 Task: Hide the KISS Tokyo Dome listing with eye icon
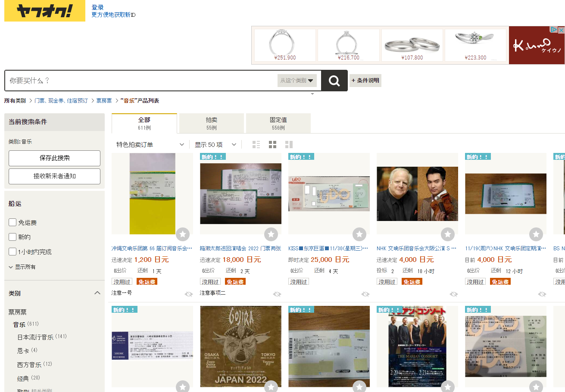click(x=365, y=294)
